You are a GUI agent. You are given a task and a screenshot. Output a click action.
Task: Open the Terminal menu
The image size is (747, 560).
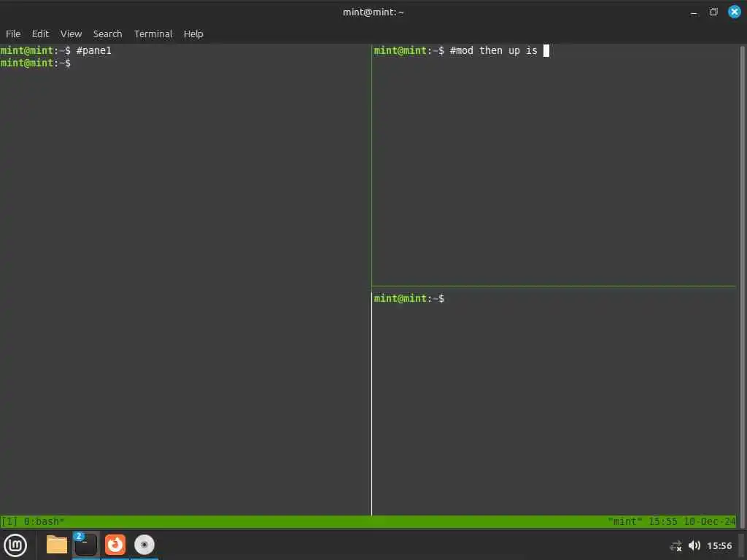tap(153, 34)
